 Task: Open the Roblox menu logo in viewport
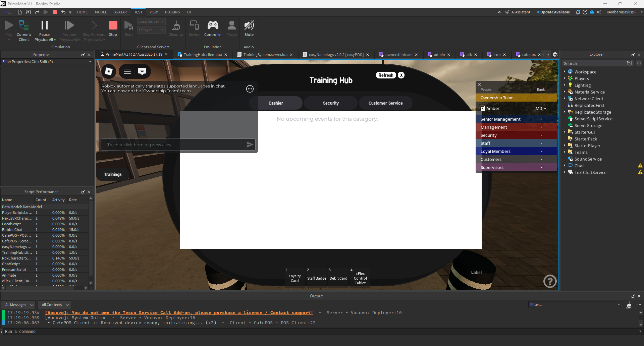(109, 71)
